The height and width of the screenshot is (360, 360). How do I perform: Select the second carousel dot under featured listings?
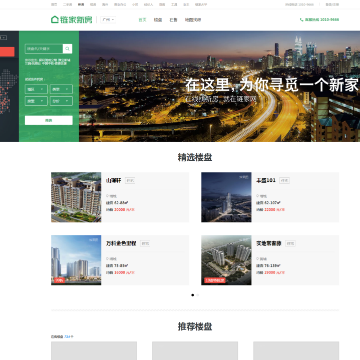pos(198,295)
